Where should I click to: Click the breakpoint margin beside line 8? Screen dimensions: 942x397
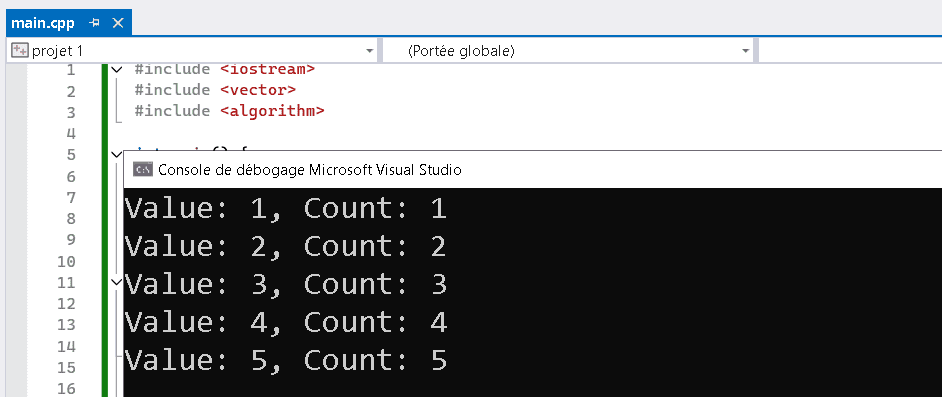[17, 219]
